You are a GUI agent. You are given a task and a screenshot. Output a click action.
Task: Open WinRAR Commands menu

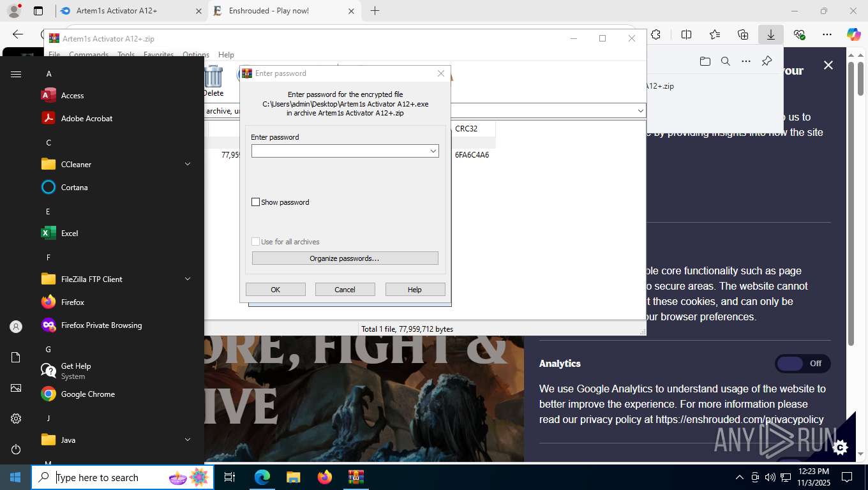89,55
